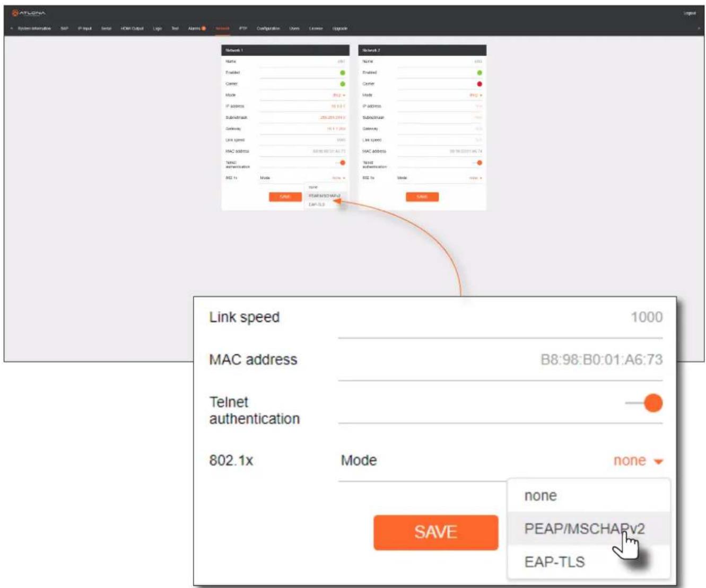Click the Network 1 panel header

285,50
